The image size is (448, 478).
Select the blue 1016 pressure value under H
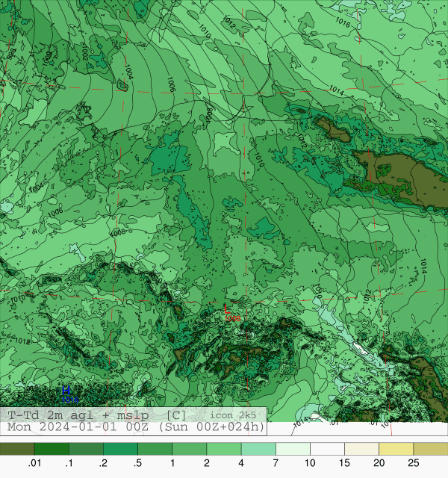click(70, 400)
